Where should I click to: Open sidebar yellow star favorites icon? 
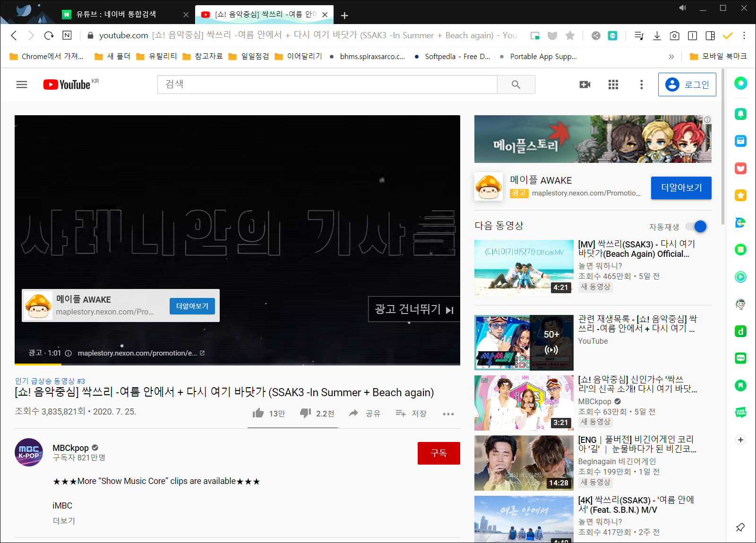pyautogui.click(x=740, y=195)
